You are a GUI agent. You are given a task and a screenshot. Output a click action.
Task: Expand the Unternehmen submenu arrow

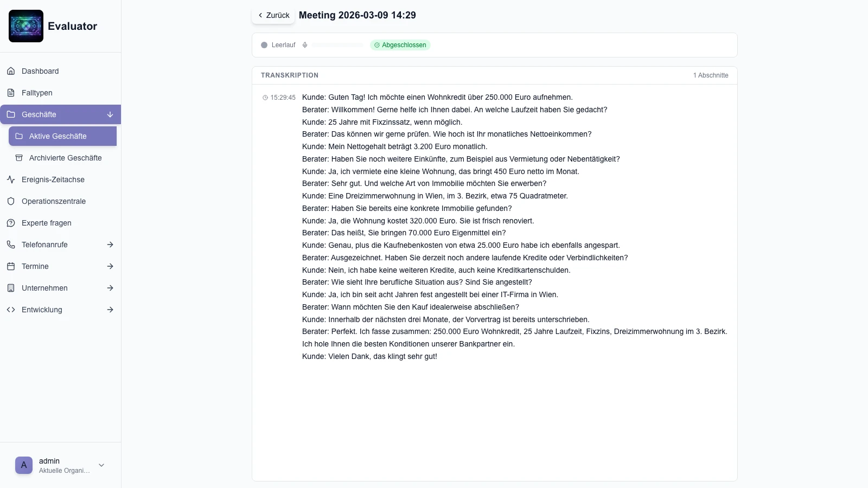tap(110, 288)
